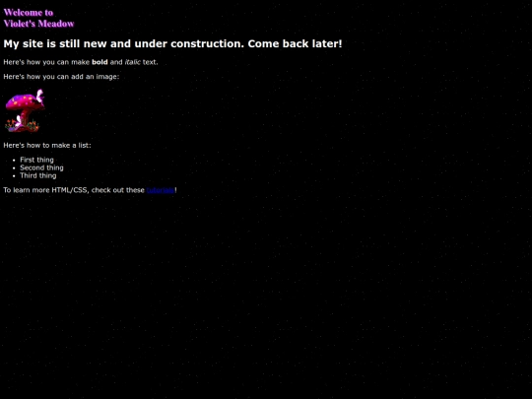Click the pink mushroom fairy image

25,110
